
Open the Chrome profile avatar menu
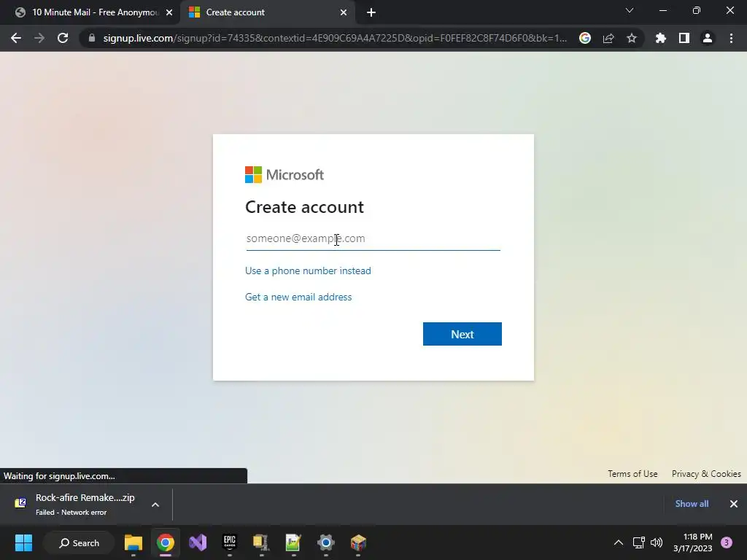pyautogui.click(x=708, y=38)
